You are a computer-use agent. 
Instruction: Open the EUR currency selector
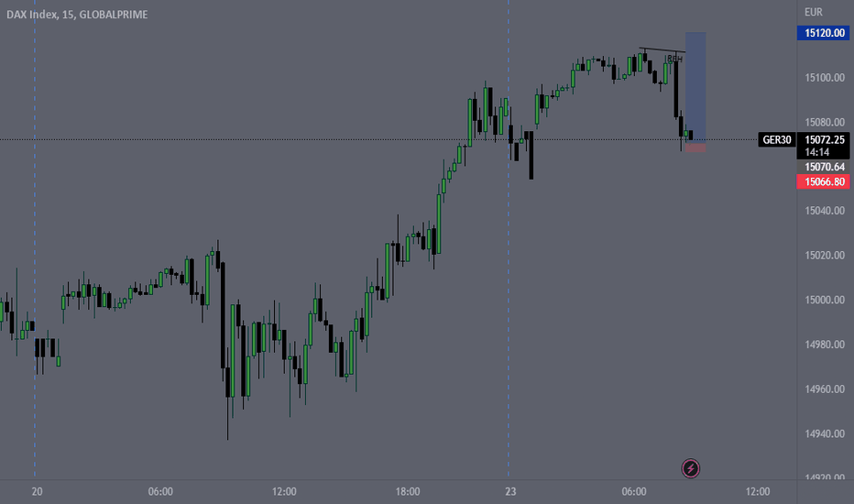point(814,12)
